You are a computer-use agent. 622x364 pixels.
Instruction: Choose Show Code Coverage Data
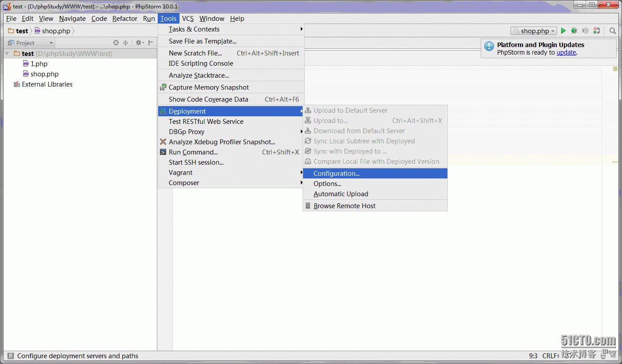[231, 99]
